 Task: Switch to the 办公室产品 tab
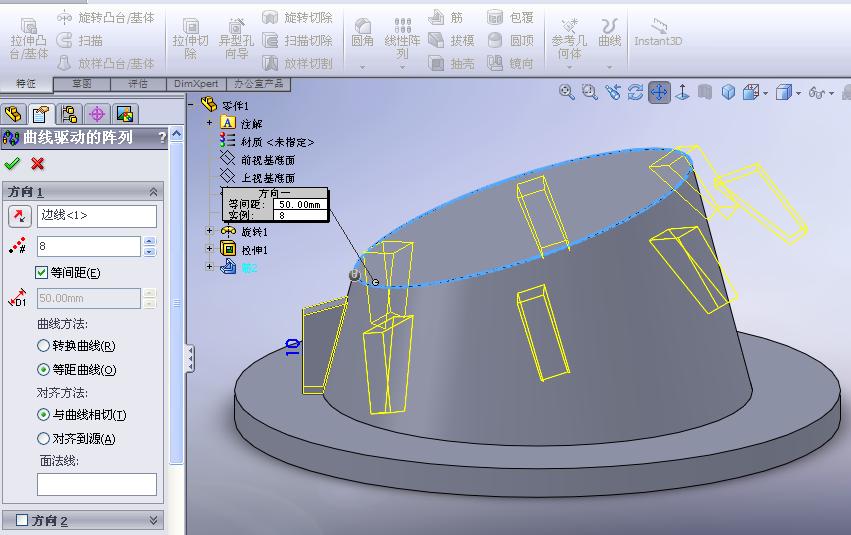(258, 84)
